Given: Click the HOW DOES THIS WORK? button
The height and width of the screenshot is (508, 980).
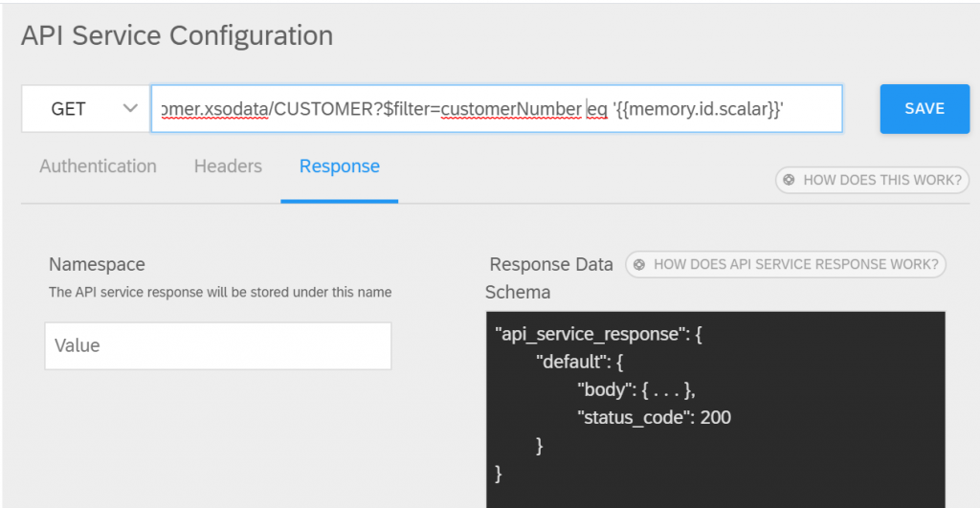Looking at the screenshot, I should (872, 180).
